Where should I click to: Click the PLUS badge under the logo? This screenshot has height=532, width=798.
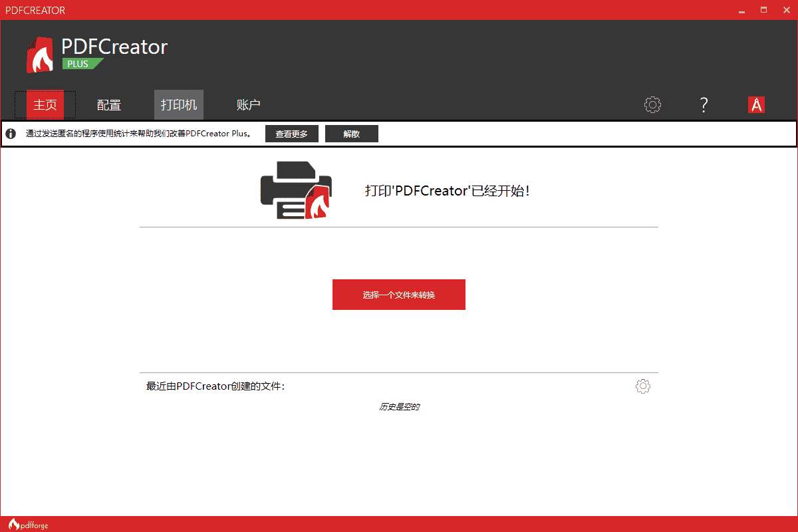pos(81,63)
